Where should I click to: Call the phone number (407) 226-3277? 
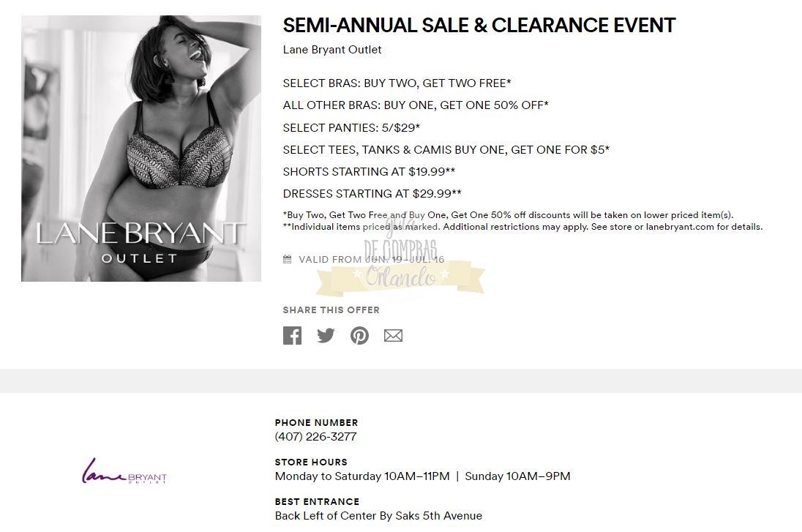(x=315, y=437)
